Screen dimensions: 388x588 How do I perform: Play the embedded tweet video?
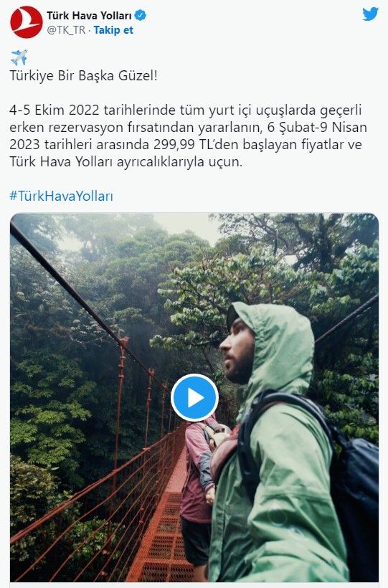click(194, 397)
